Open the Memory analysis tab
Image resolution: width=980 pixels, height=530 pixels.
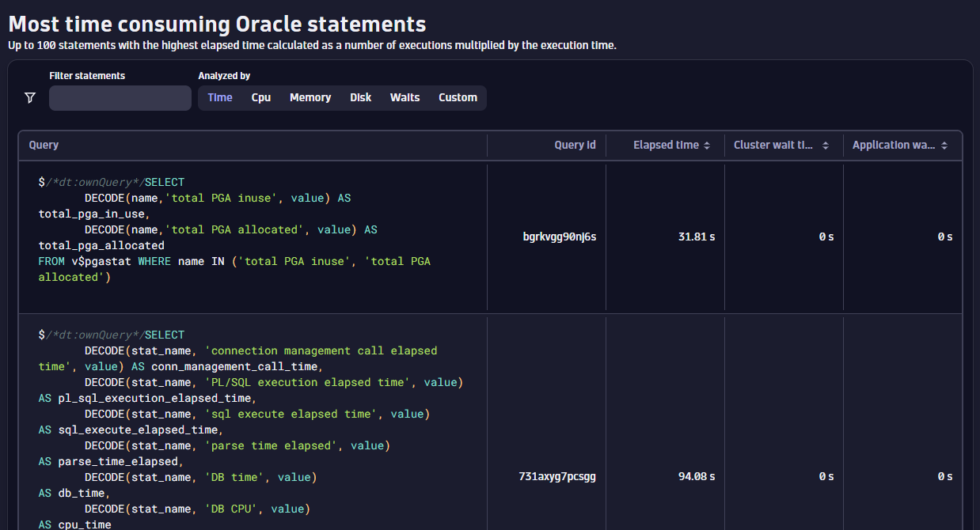coord(310,98)
